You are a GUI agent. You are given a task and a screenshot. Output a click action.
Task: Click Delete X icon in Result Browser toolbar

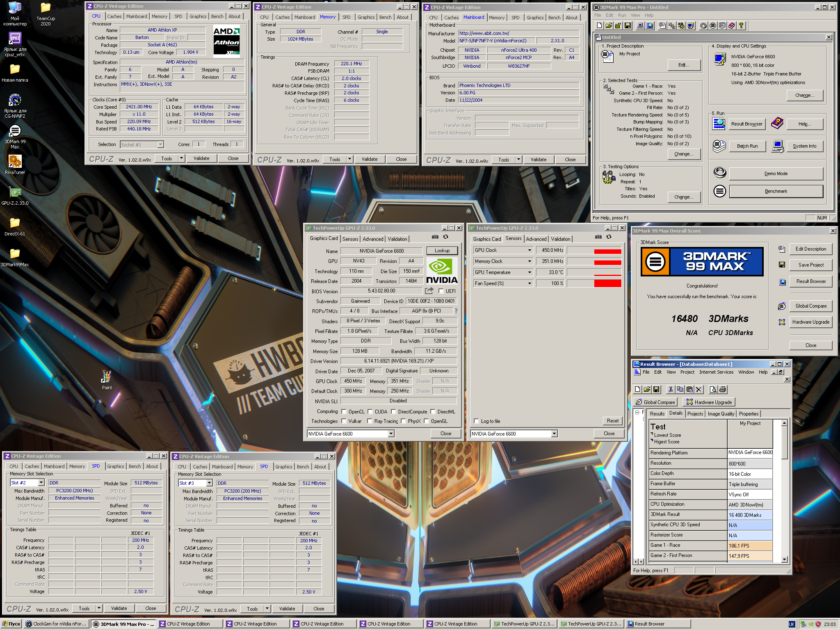[699, 390]
